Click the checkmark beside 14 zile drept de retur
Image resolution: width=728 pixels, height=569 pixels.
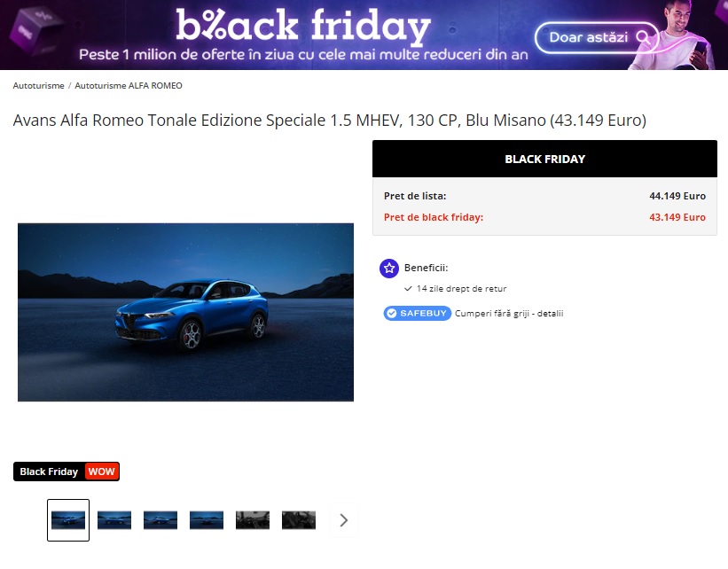408,289
